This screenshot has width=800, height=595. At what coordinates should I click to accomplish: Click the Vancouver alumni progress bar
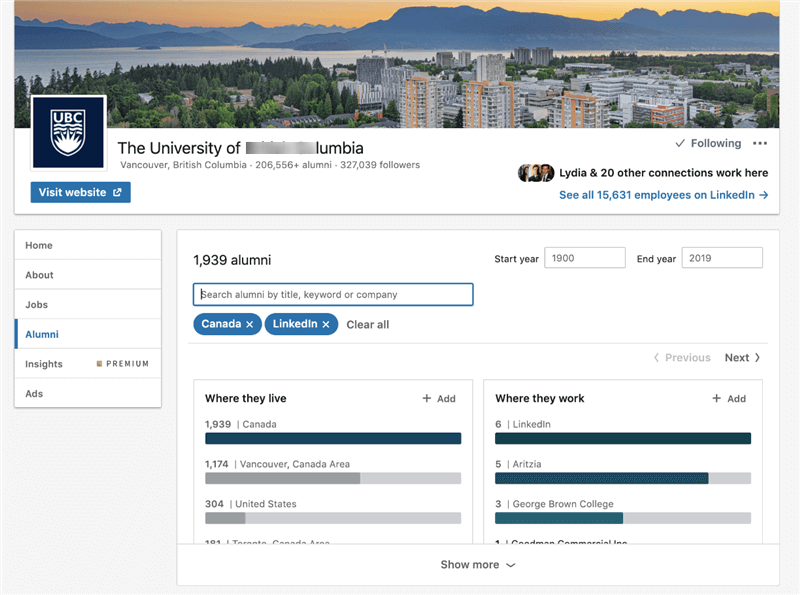tap(335, 478)
